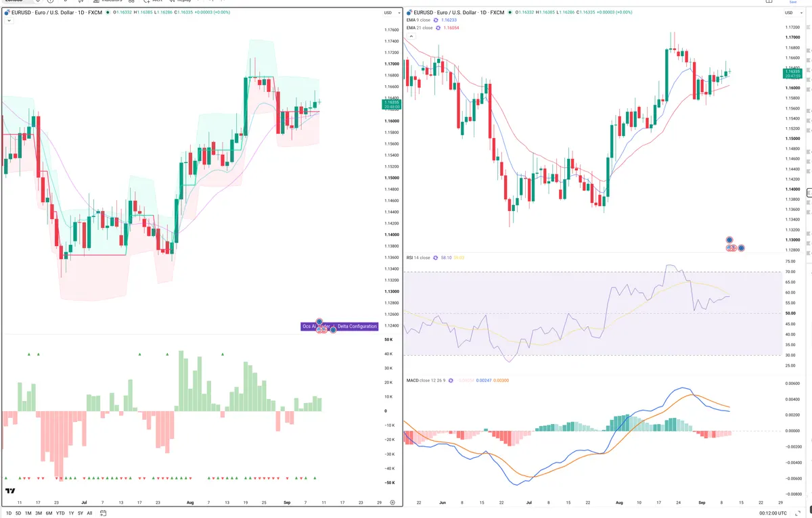This screenshot has width=812, height=518.
Task: Open USD currency dropdown on right chart
Action: click(x=792, y=13)
